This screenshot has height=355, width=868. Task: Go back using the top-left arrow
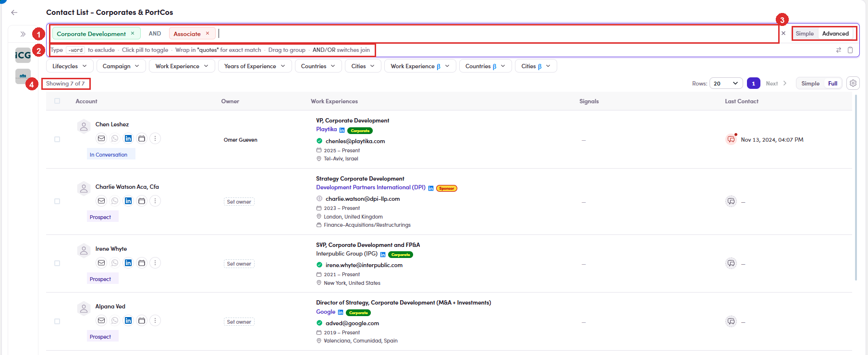click(x=14, y=12)
